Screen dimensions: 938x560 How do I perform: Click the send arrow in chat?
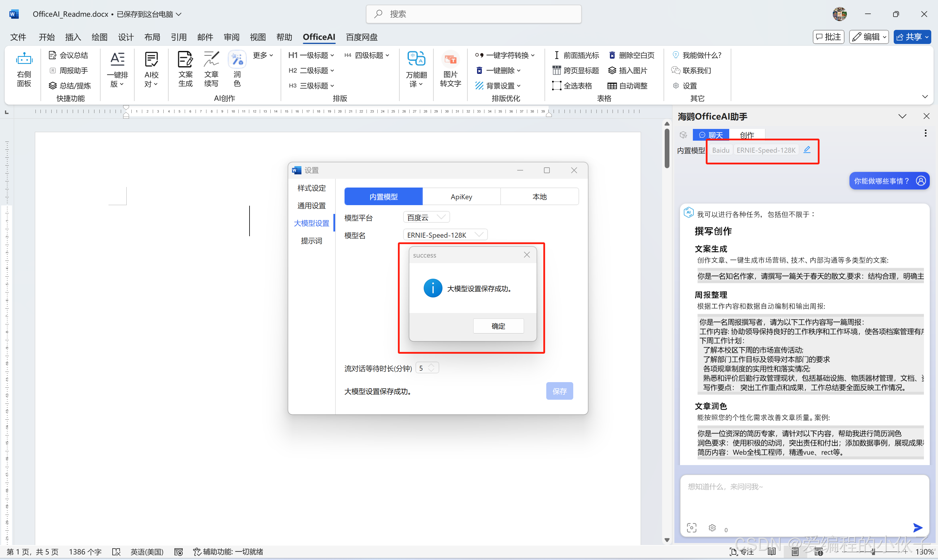coord(917,527)
